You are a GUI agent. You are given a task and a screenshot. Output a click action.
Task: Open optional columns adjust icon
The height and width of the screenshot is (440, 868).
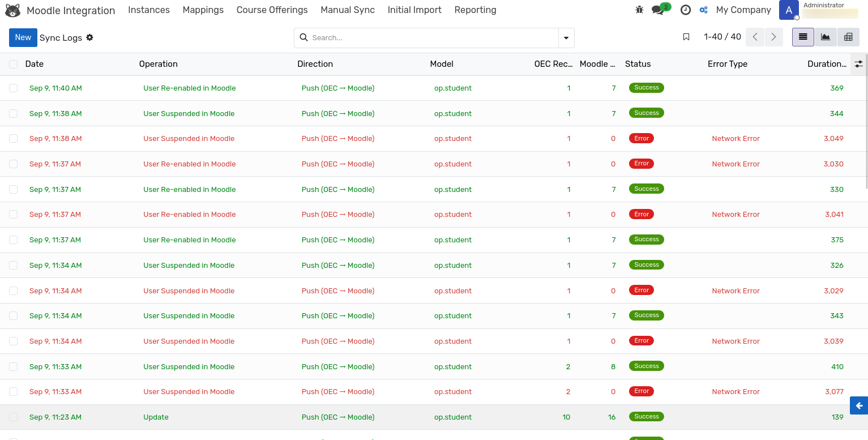click(x=859, y=64)
